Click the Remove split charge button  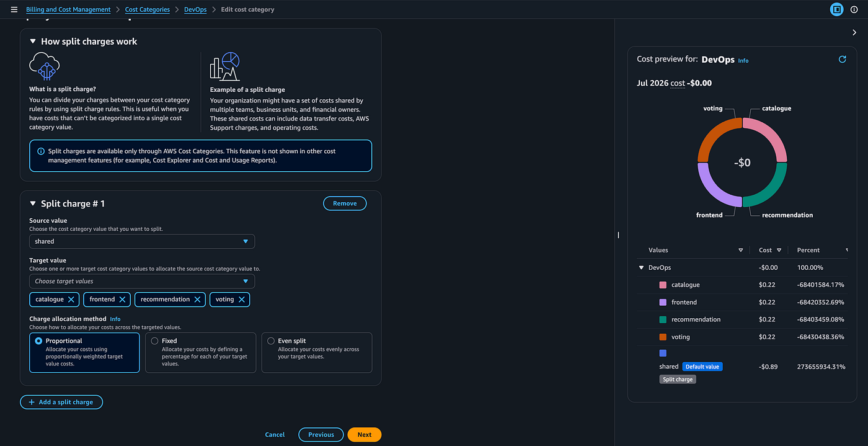point(345,203)
